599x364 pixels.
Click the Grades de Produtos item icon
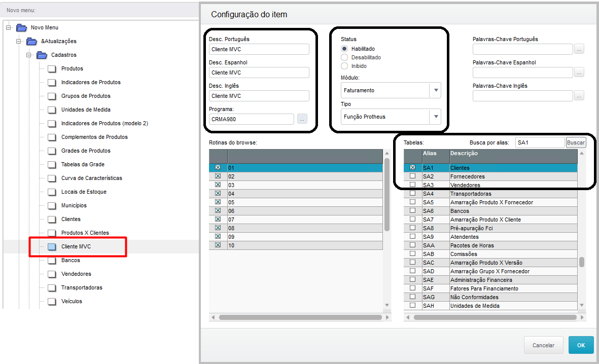coord(52,151)
